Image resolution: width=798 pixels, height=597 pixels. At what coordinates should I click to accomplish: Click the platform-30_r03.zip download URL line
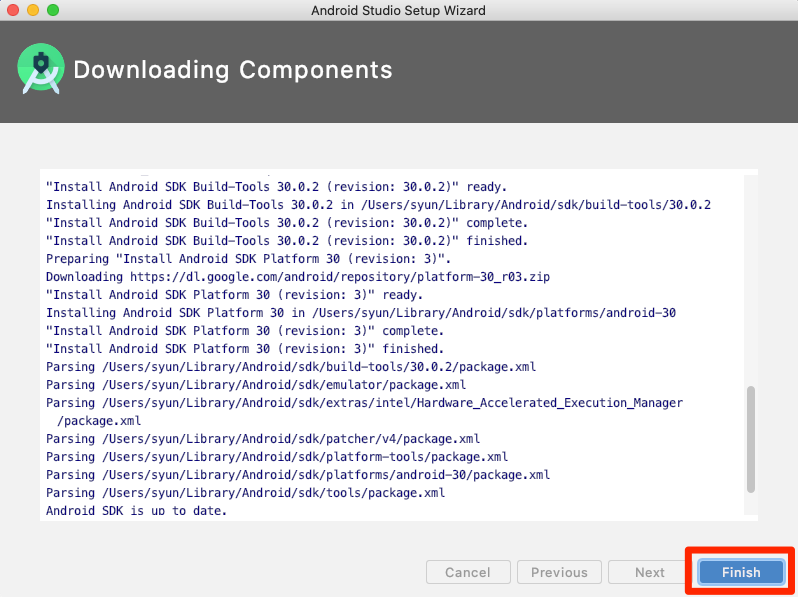[x=298, y=277]
